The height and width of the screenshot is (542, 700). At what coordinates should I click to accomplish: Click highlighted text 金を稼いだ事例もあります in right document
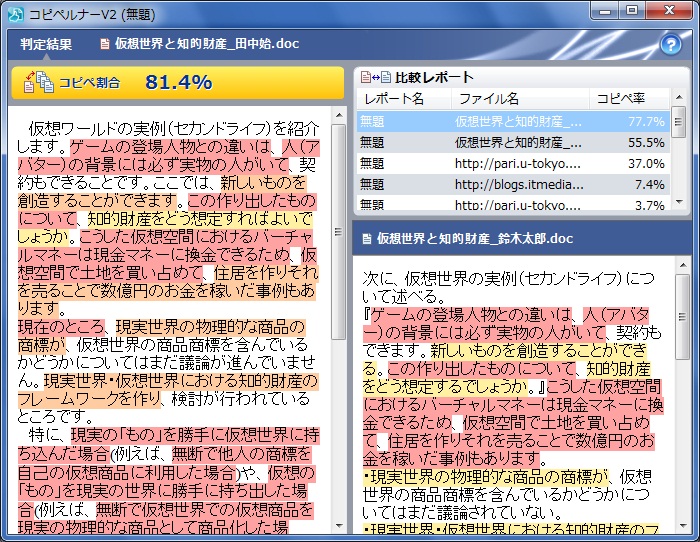[x=452, y=459]
